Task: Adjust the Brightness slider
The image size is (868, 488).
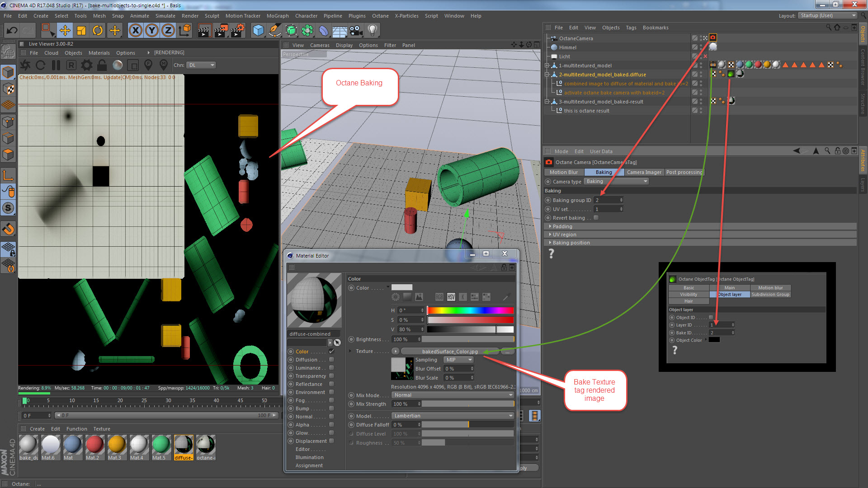Action: 468,339
